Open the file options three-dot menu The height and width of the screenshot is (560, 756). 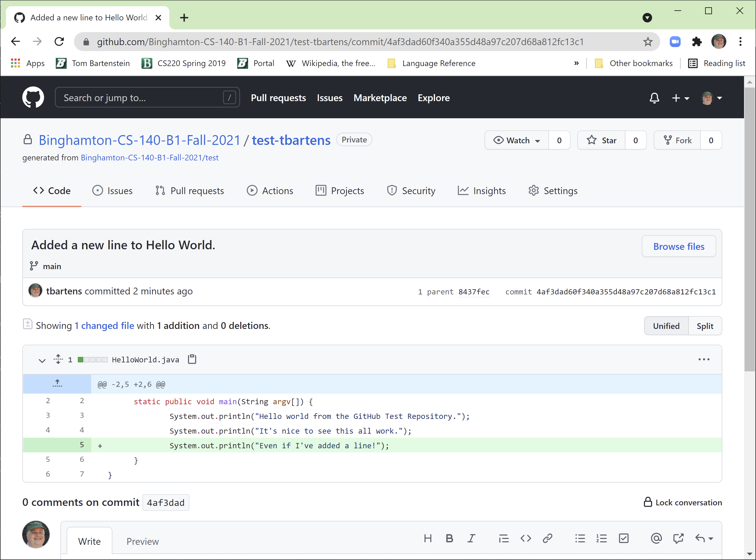coord(704,359)
